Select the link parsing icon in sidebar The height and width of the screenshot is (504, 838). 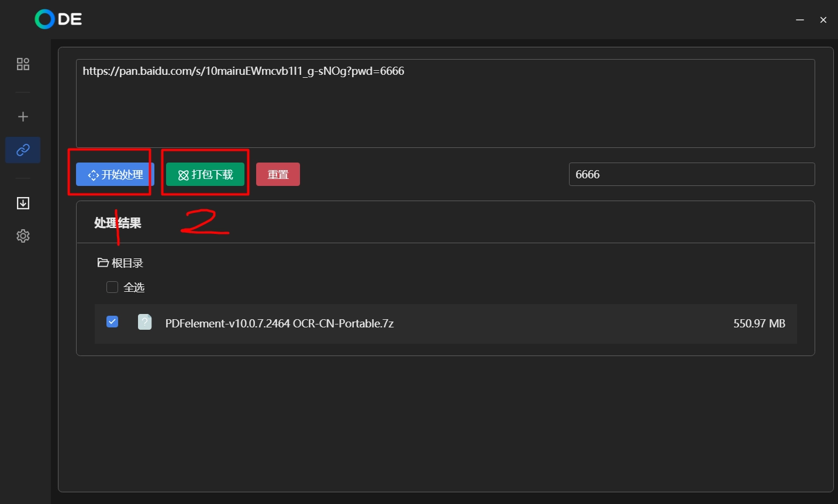tap(23, 150)
